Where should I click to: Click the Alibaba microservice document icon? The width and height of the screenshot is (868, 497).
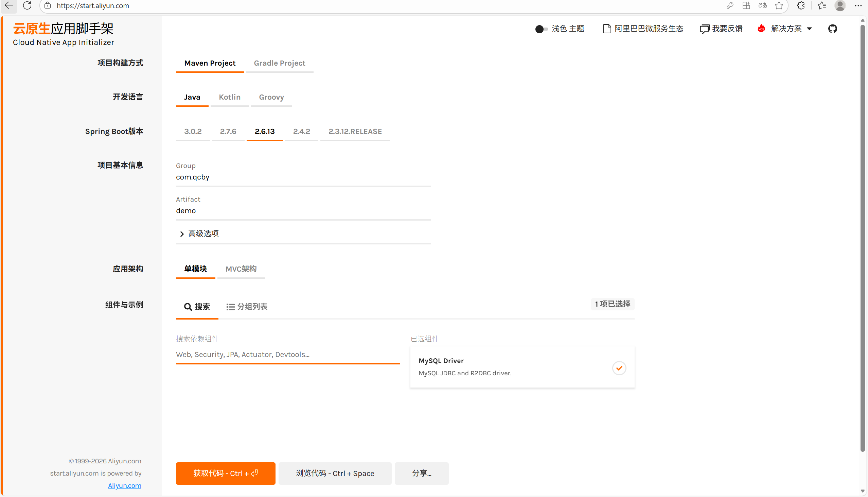click(x=607, y=29)
